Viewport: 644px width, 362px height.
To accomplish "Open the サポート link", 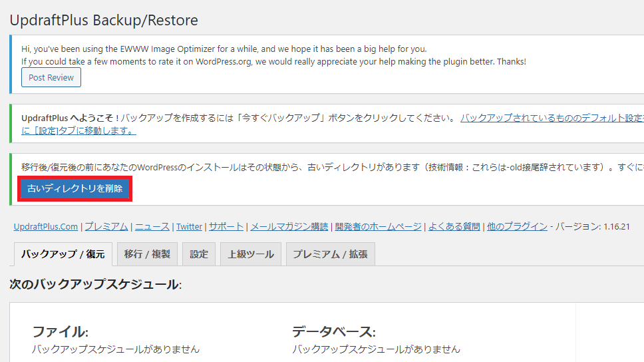I will (x=226, y=226).
